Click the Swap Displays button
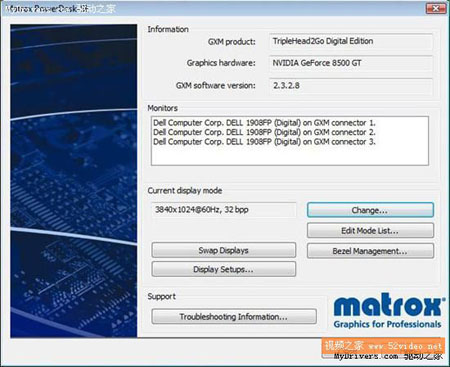This screenshot has height=367, width=450. [x=224, y=250]
